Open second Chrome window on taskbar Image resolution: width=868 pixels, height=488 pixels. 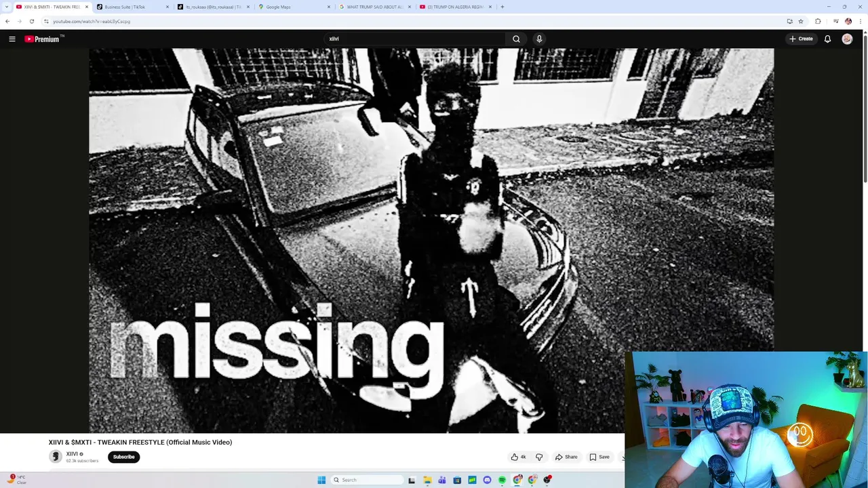point(532,480)
